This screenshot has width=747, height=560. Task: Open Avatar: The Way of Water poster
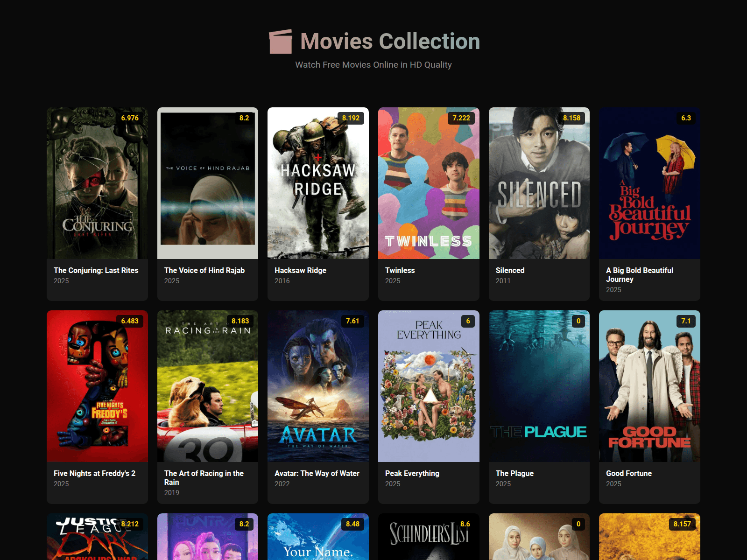coord(318,386)
